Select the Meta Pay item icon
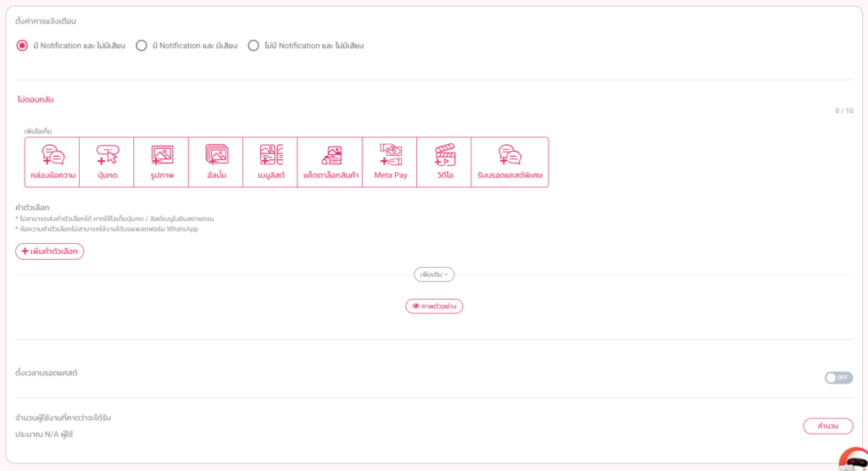The image size is (868, 471). (390, 162)
